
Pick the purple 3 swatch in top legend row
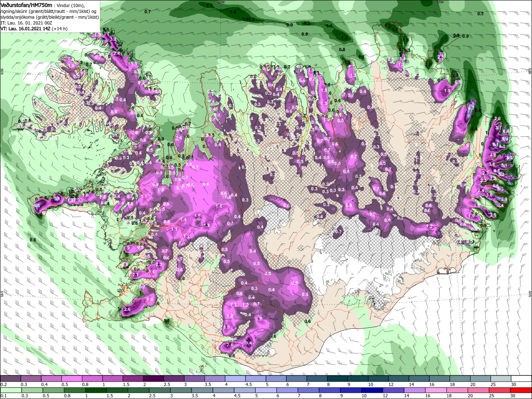195,379
